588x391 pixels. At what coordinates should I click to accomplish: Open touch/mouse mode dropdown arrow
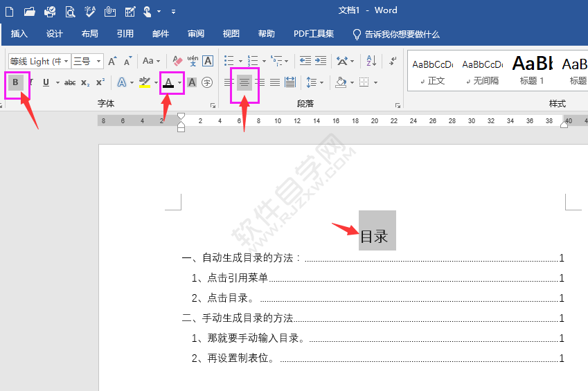tap(159, 12)
